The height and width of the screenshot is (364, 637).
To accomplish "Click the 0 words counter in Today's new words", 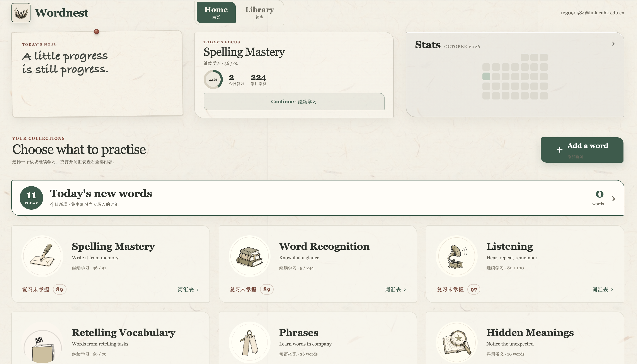I will pyautogui.click(x=598, y=198).
